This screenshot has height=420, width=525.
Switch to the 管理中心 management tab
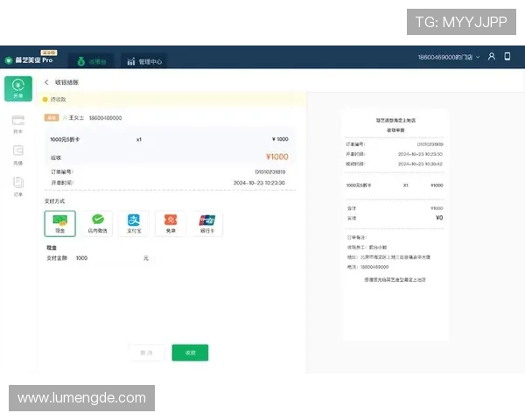pos(144,61)
